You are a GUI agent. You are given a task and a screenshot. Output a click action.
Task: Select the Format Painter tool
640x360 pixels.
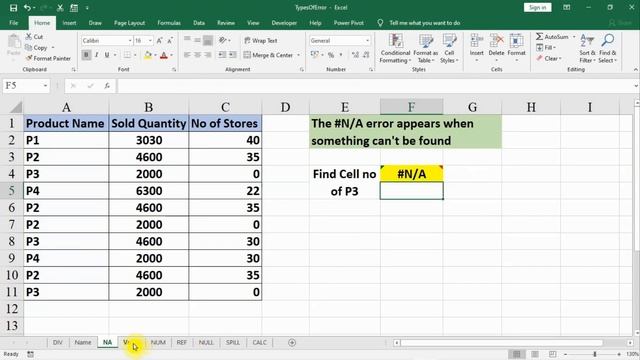(x=48, y=58)
